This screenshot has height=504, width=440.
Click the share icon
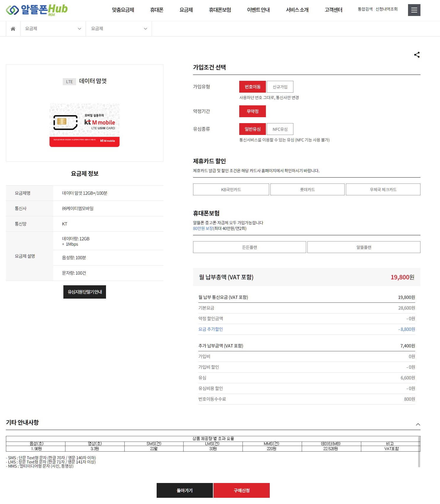(x=417, y=55)
